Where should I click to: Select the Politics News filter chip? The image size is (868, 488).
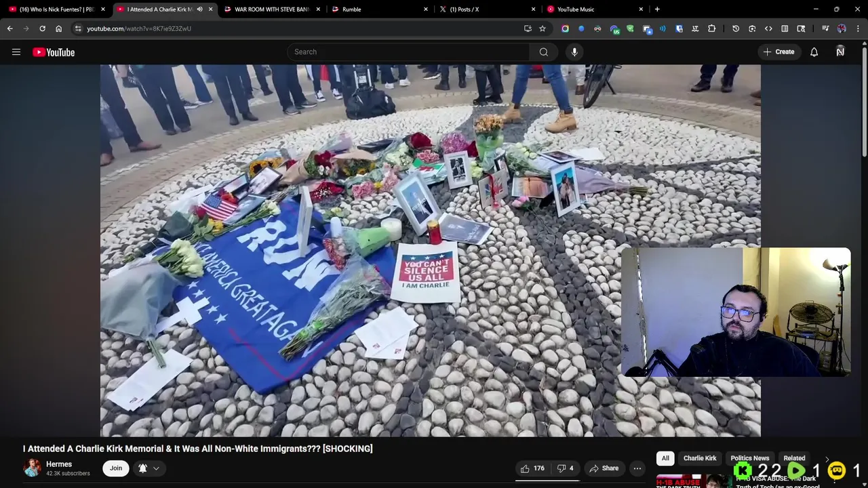750,459
